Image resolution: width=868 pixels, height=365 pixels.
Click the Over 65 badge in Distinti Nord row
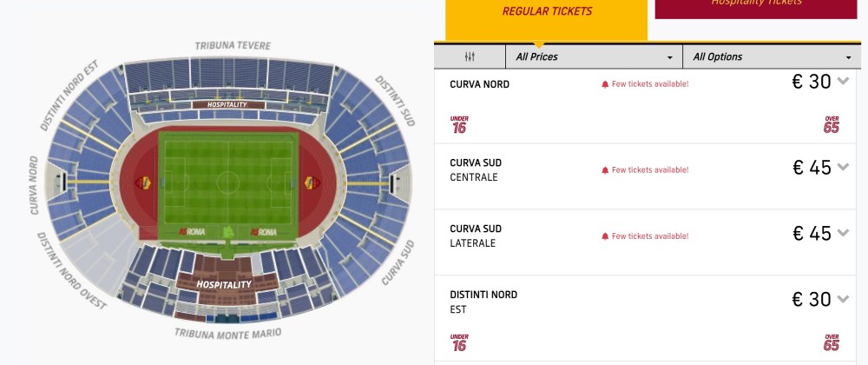click(x=832, y=342)
